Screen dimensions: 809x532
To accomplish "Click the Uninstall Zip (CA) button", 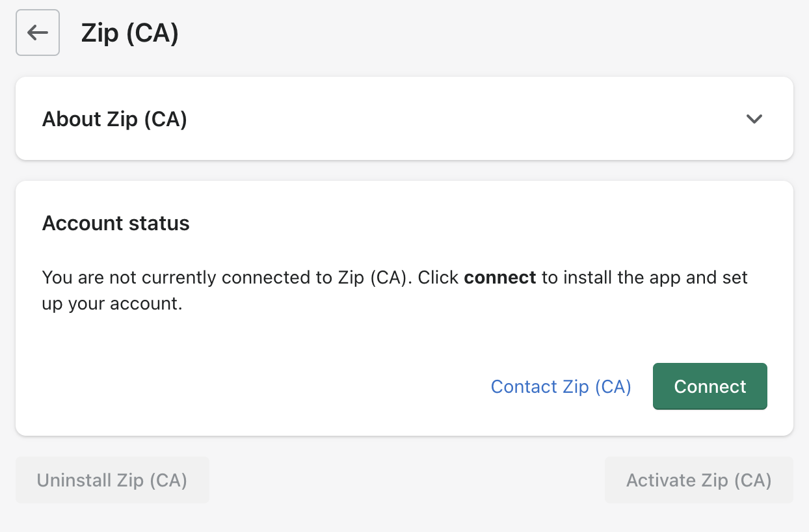I will pyautogui.click(x=113, y=481).
